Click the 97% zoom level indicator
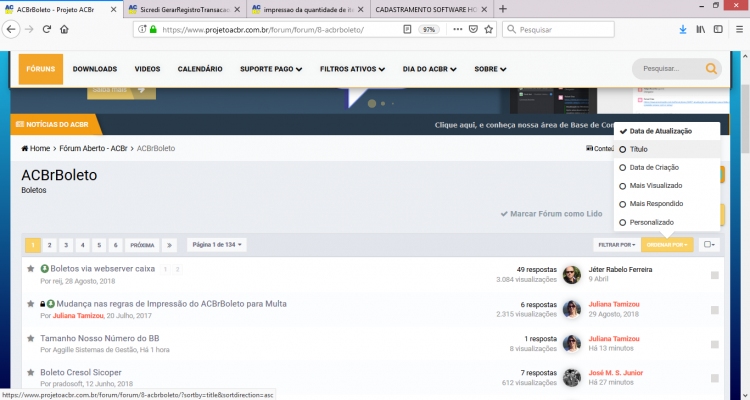 (x=429, y=29)
